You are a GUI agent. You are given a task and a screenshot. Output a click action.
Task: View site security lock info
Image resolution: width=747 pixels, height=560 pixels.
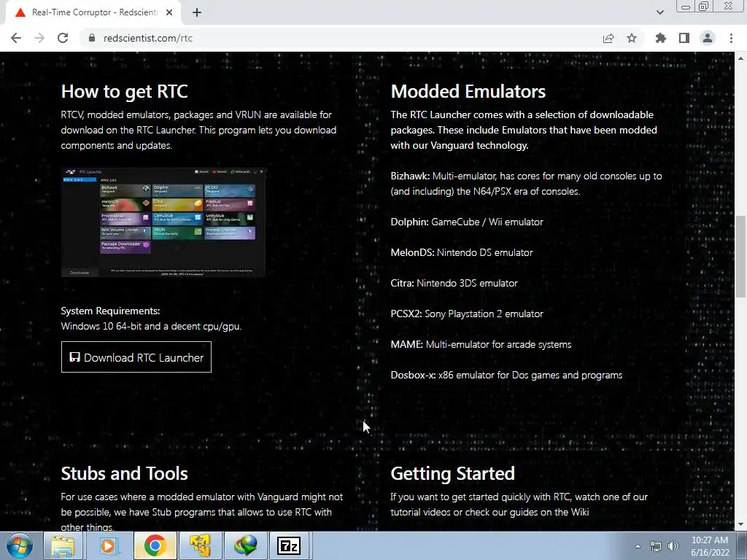pos(92,38)
